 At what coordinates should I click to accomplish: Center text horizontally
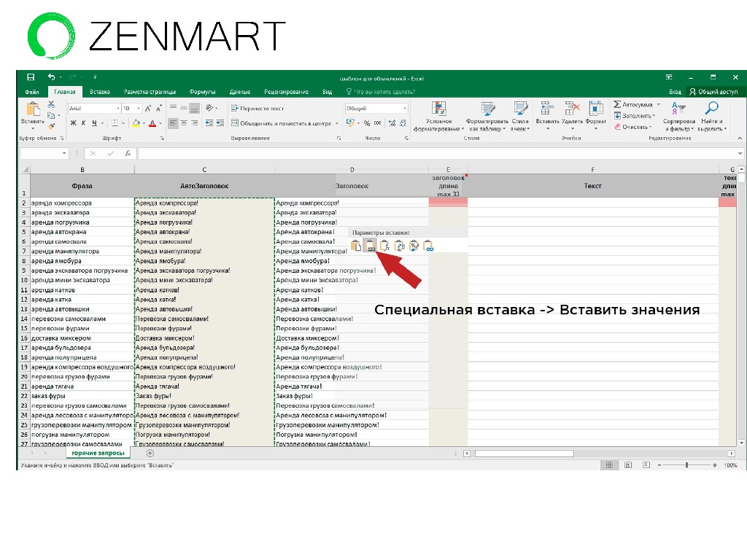point(184,123)
